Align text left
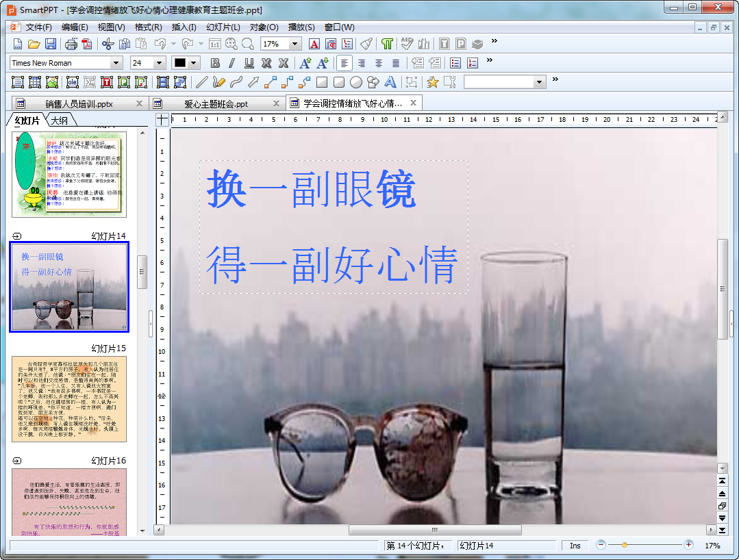This screenshot has height=560, width=739. 345,63
